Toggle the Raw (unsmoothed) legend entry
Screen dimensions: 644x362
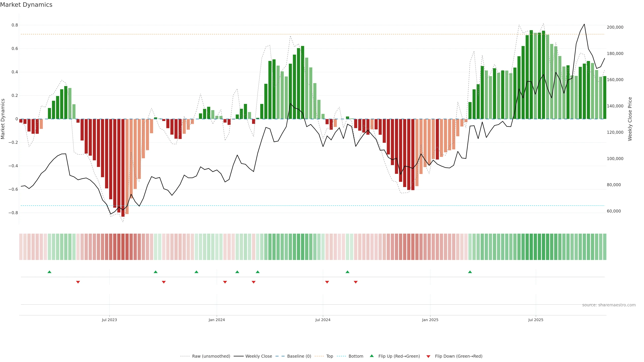click(211, 356)
